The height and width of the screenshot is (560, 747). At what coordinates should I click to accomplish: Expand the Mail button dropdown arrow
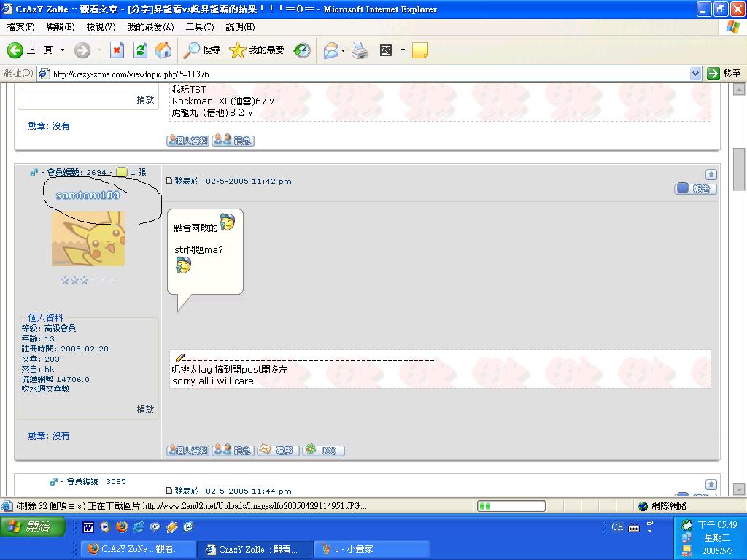(343, 50)
